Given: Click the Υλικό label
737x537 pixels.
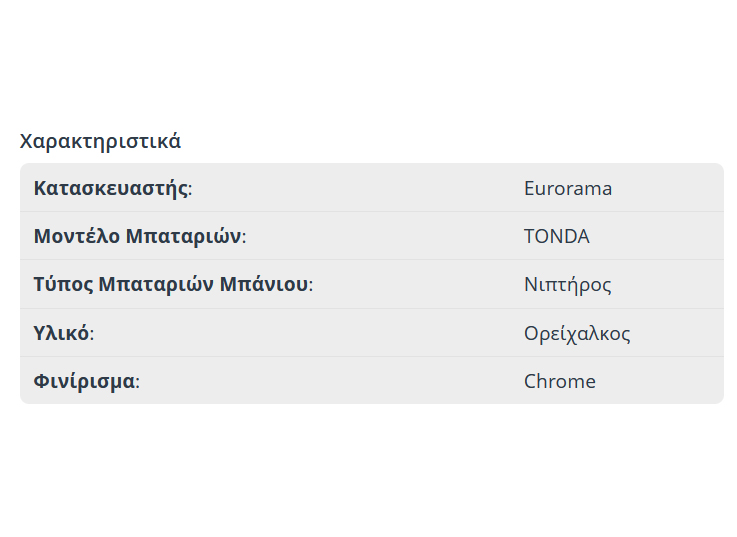Looking at the screenshot, I should point(61,333).
